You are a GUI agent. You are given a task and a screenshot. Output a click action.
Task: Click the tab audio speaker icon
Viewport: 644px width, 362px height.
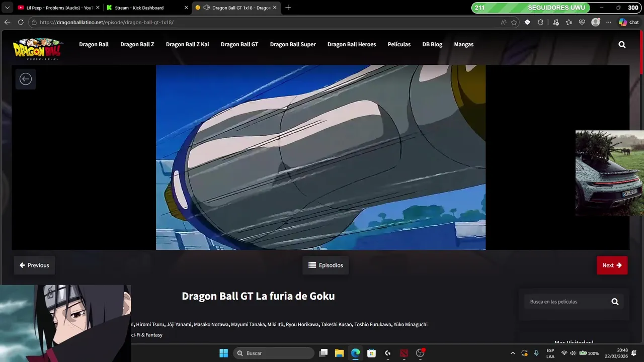click(206, 8)
